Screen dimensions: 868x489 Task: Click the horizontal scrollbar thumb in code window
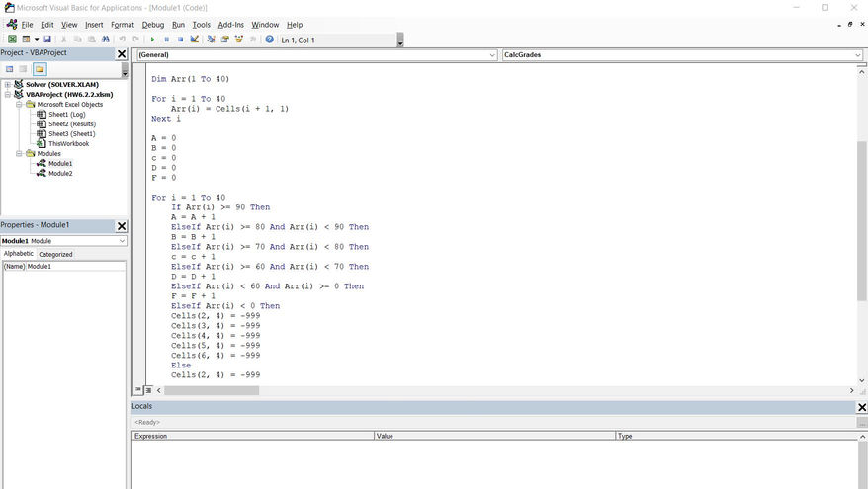[212, 390]
